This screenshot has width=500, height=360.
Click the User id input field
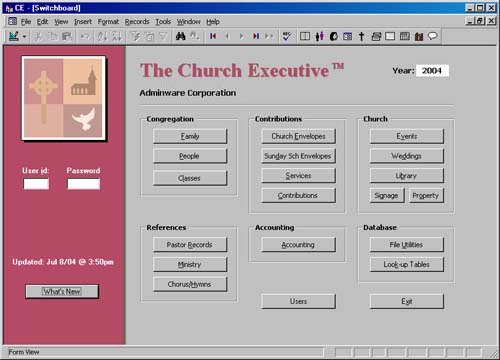36,184
